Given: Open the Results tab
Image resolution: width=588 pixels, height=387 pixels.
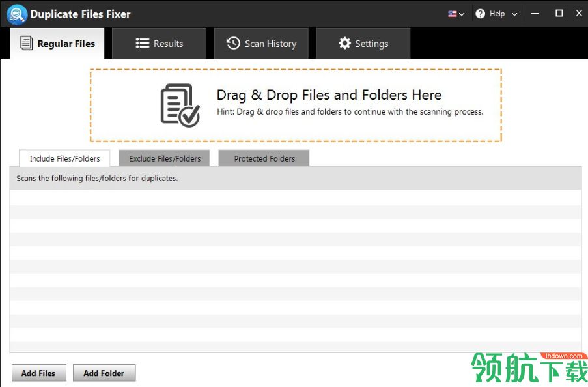Looking at the screenshot, I should [160, 44].
